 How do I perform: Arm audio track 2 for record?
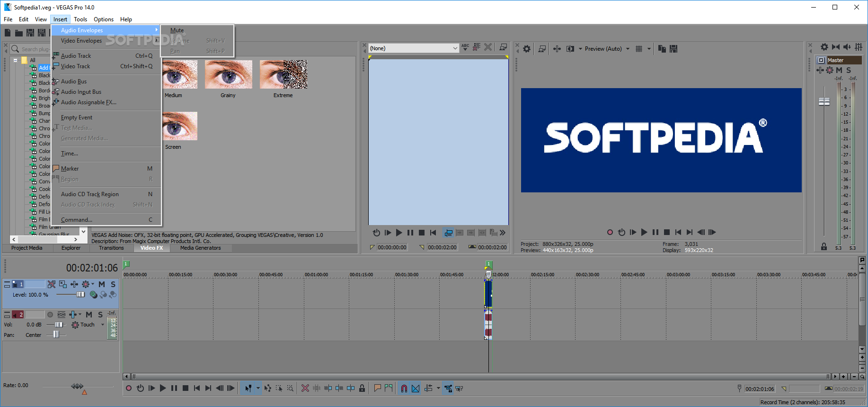click(x=50, y=315)
